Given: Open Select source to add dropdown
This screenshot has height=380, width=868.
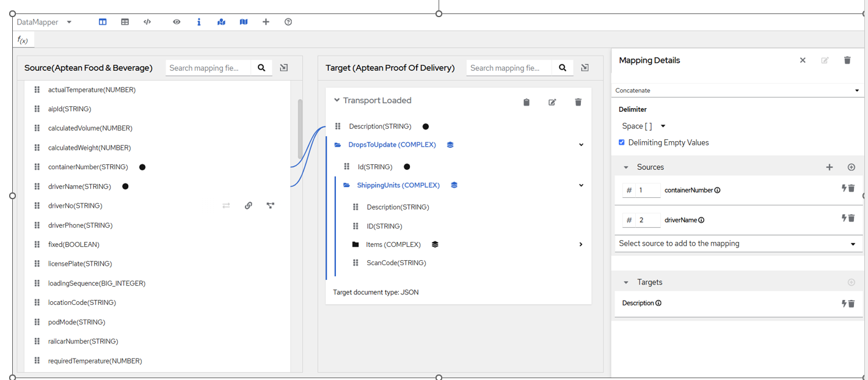Looking at the screenshot, I should pos(737,244).
